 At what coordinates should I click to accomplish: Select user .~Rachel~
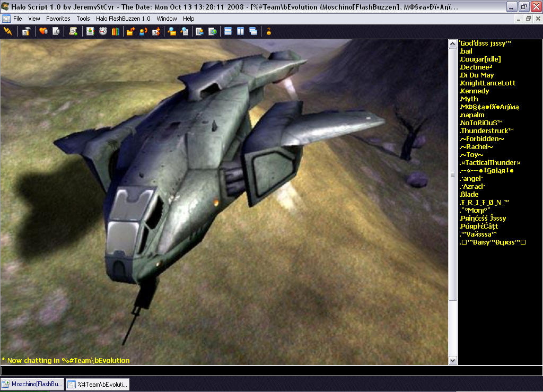pyautogui.click(x=476, y=147)
